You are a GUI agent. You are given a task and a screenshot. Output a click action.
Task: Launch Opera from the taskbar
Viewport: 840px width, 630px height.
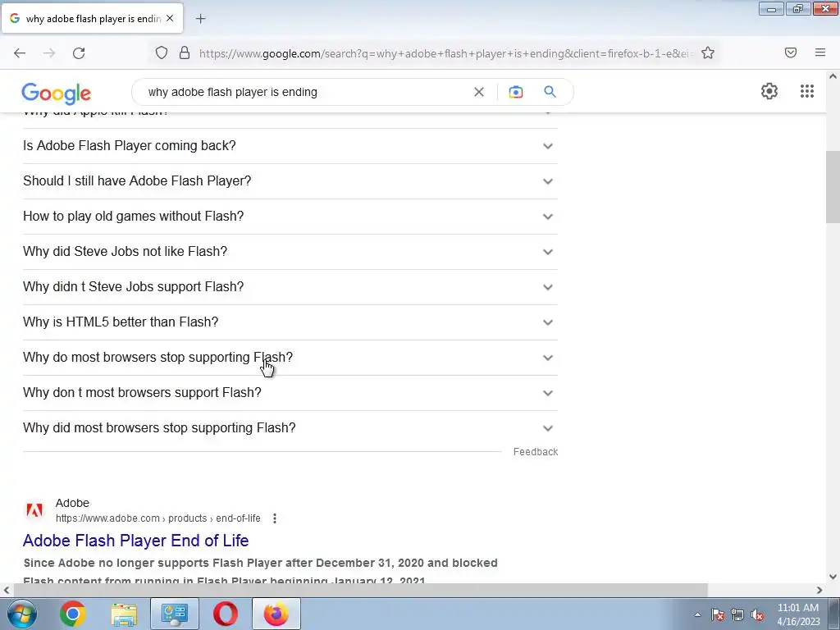click(226, 614)
